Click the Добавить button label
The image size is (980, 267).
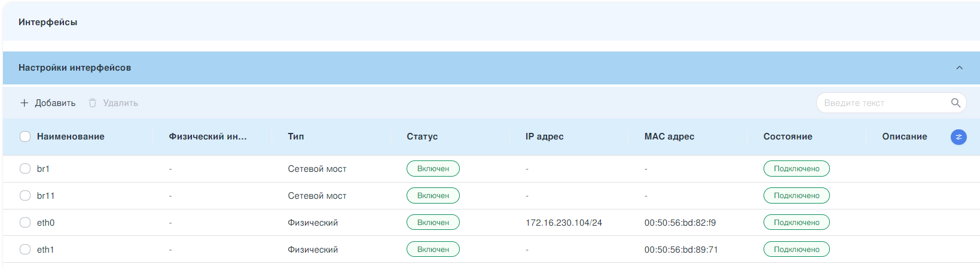[55, 103]
